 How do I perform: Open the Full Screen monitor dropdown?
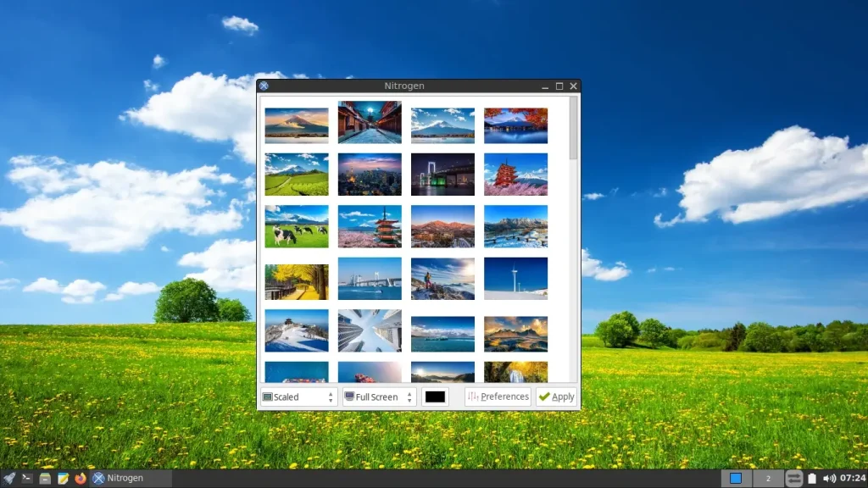379,396
